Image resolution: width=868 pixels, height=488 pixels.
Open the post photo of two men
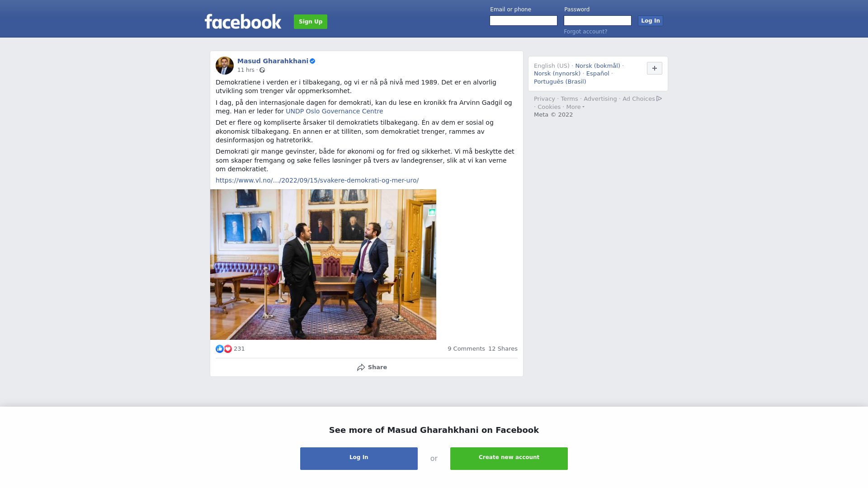(x=323, y=264)
